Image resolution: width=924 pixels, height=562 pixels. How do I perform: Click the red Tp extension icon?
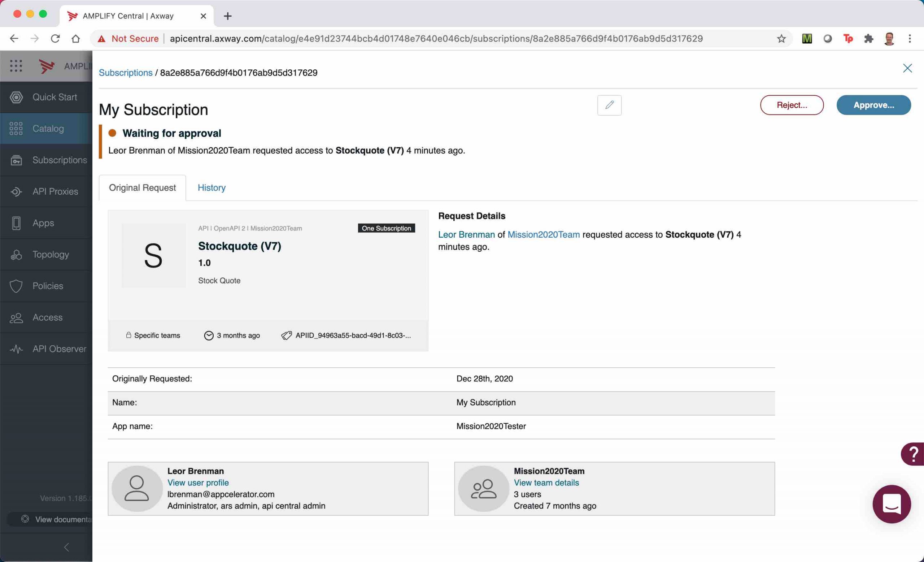(848, 38)
